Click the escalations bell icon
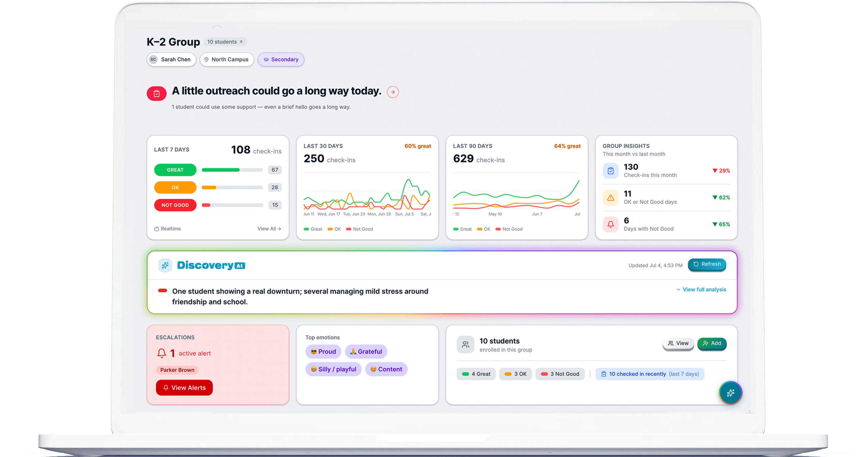This screenshot has height=457, width=868. click(x=161, y=353)
